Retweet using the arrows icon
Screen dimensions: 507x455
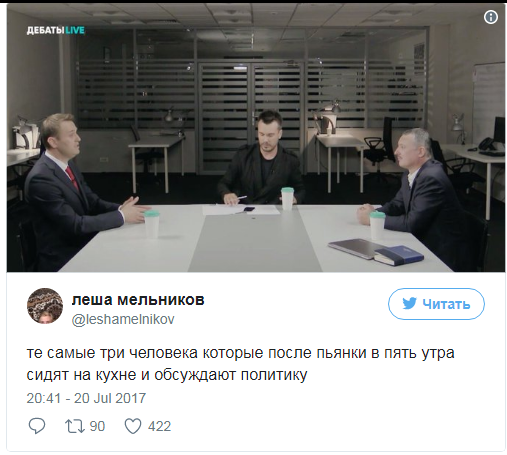click(x=75, y=426)
